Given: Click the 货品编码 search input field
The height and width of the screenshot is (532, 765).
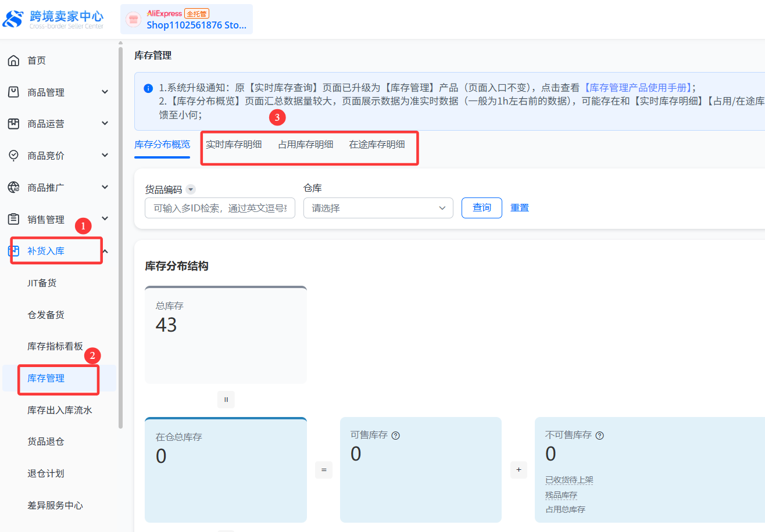Looking at the screenshot, I should point(220,208).
